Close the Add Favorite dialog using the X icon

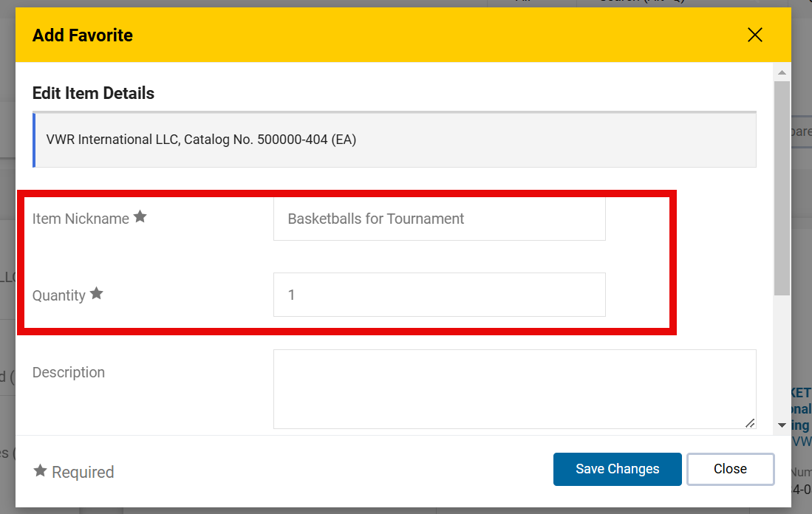pos(754,35)
